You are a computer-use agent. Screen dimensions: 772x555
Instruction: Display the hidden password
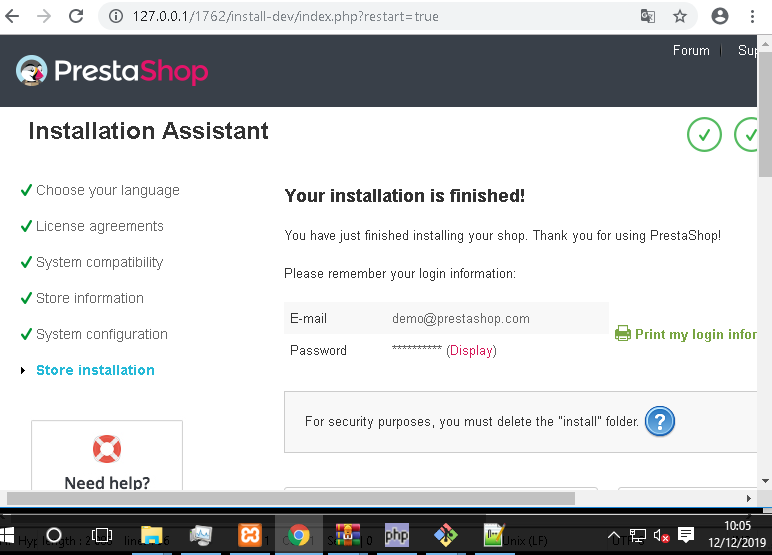[x=471, y=351]
